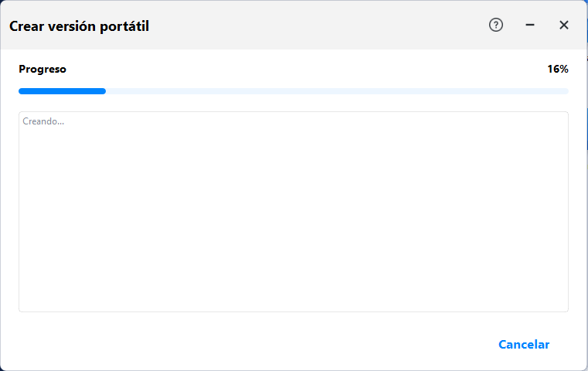Minimize the Crear versión portátil dialog
The height and width of the screenshot is (371, 588).
tap(530, 25)
